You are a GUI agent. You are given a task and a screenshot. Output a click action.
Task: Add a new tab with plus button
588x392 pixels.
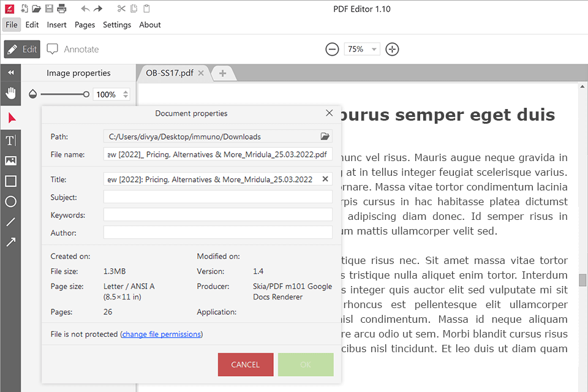click(223, 73)
